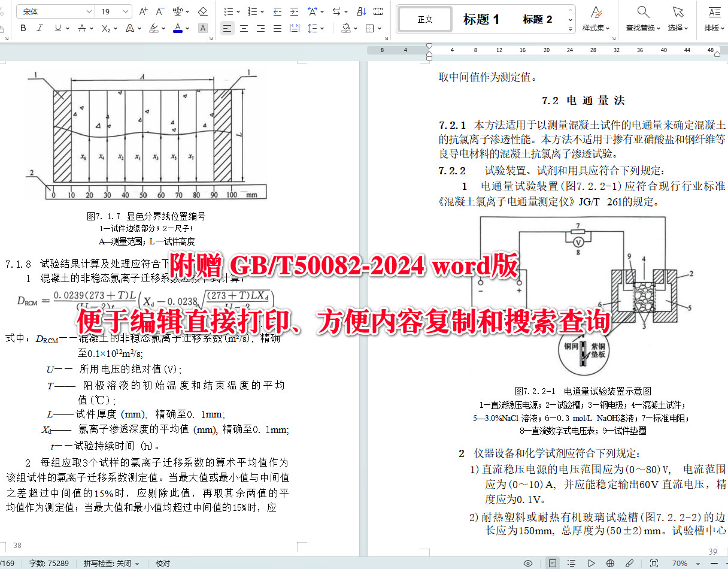
Task: Increase font size with A+ icon
Action: point(143,11)
